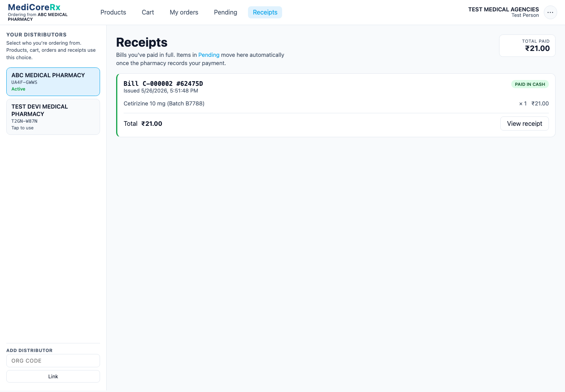Click the View receipt button

(x=524, y=123)
